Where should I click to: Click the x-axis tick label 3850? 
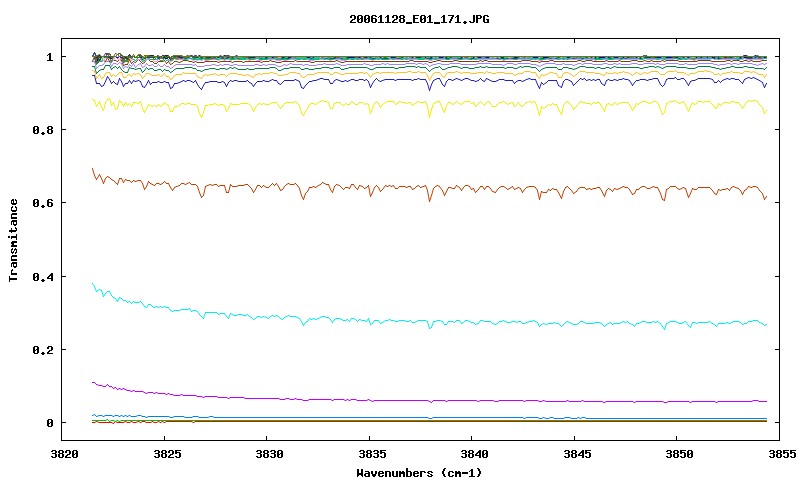click(679, 454)
